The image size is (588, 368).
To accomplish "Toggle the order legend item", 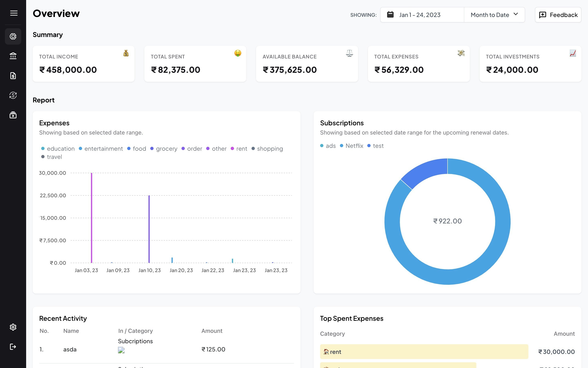I will (192, 148).
